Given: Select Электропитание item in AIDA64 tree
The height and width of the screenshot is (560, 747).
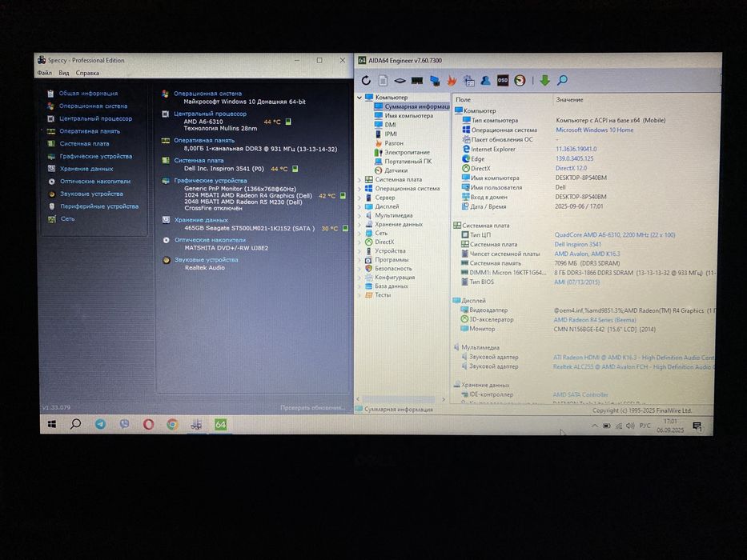Looking at the screenshot, I should [407, 152].
